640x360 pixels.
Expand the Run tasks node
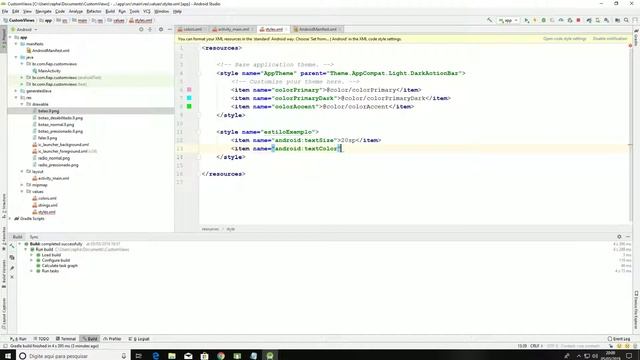click(x=31, y=271)
